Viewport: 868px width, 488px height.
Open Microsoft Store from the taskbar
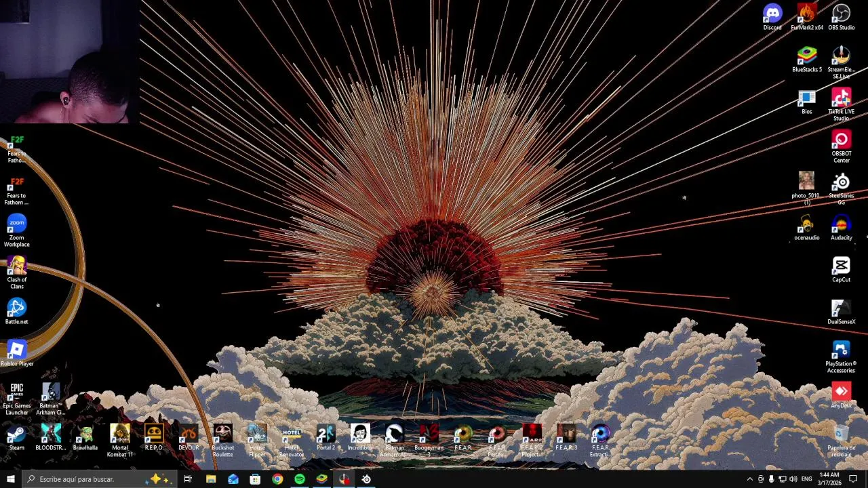click(x=255, y=479)
